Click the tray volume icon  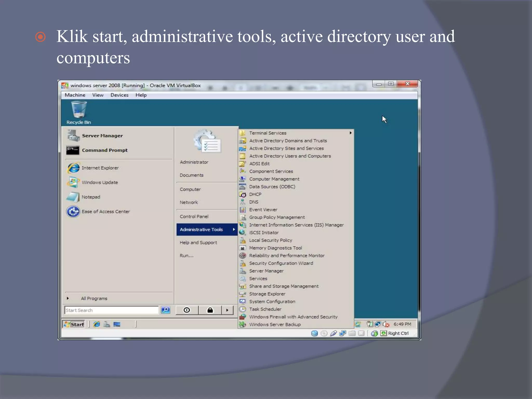coord(386,324)
